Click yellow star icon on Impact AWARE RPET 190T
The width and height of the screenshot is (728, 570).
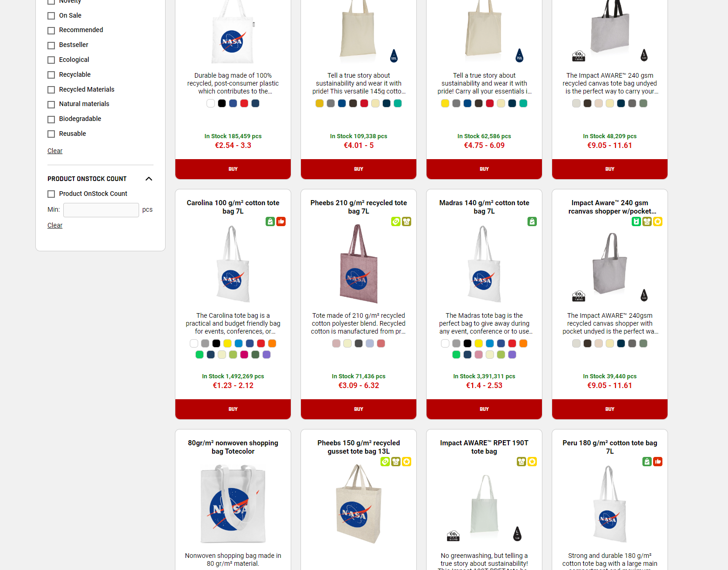(532, 462)
